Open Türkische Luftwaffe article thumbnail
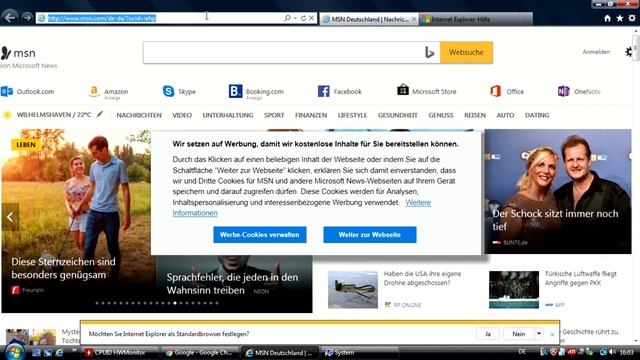The image size is (640, 360). point(514,290)
